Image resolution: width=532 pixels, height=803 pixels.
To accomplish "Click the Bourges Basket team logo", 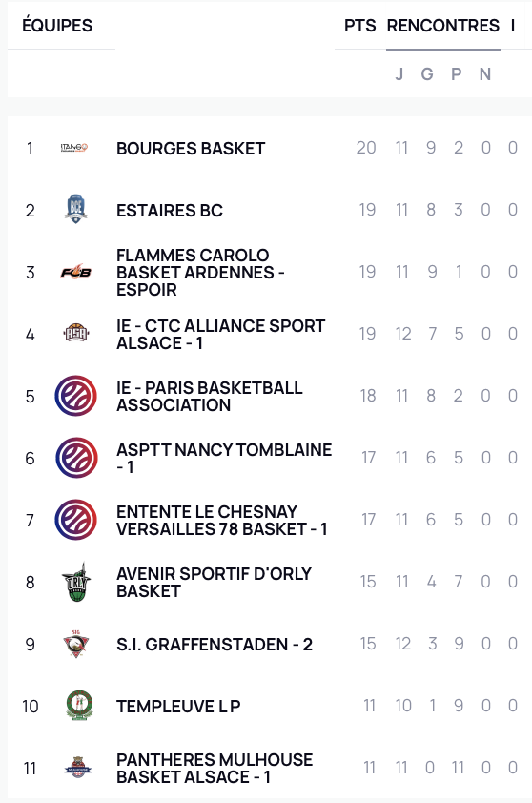I will [x=74, y=148].
